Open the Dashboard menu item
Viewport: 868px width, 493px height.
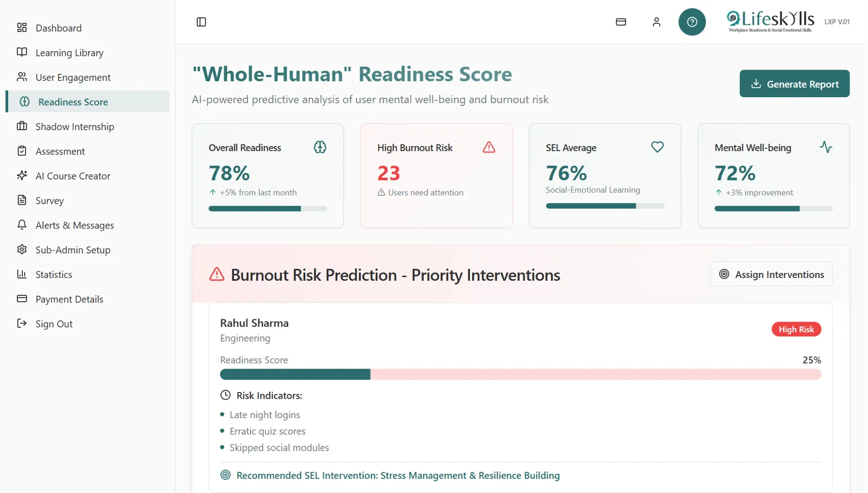(x=87, y=28)
